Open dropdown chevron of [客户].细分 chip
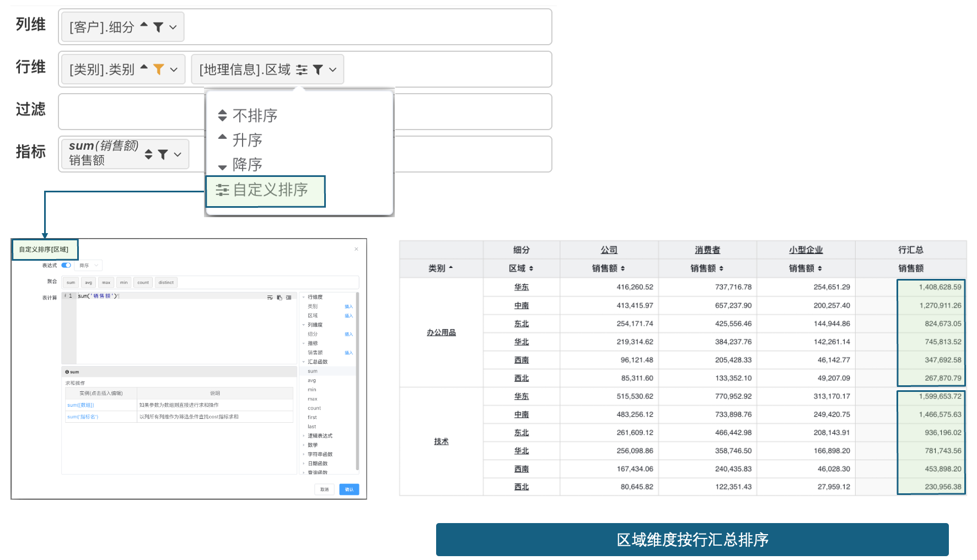 [173, 27]
